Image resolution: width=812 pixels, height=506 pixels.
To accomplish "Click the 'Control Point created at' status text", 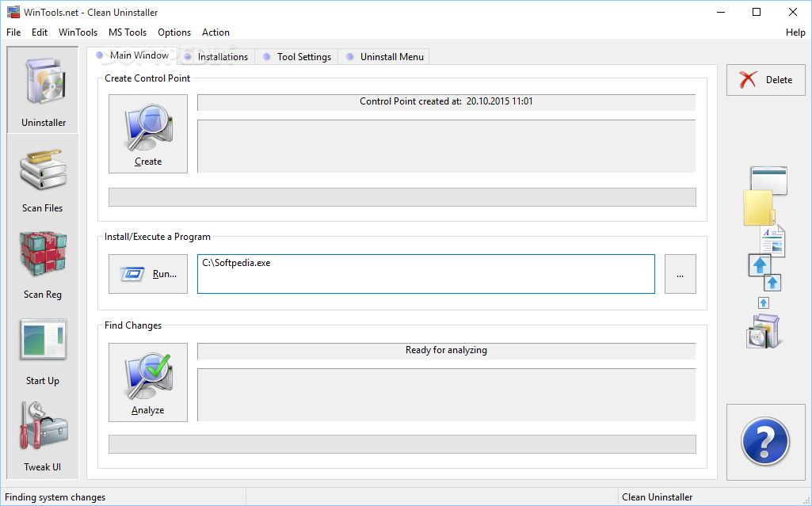I will [x=446, y=101].
